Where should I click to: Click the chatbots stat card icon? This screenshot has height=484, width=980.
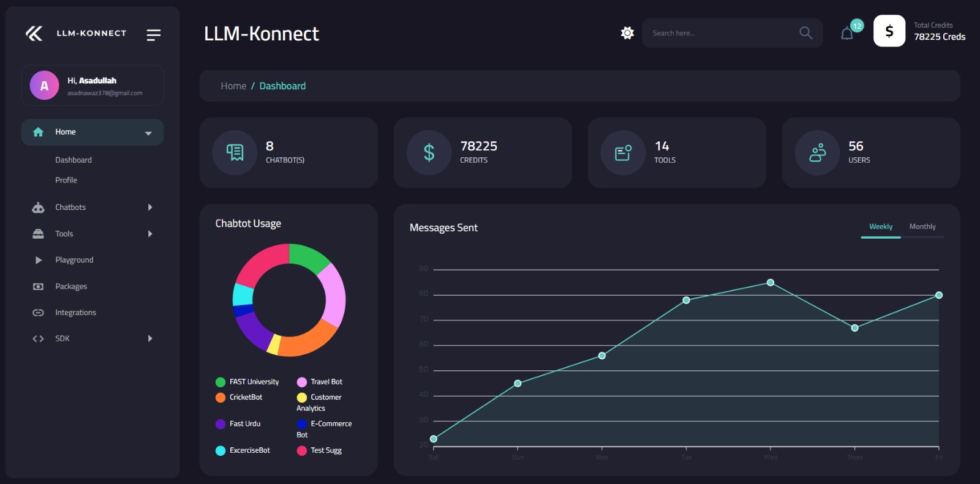pyautogui.click(x=235, y=152)
